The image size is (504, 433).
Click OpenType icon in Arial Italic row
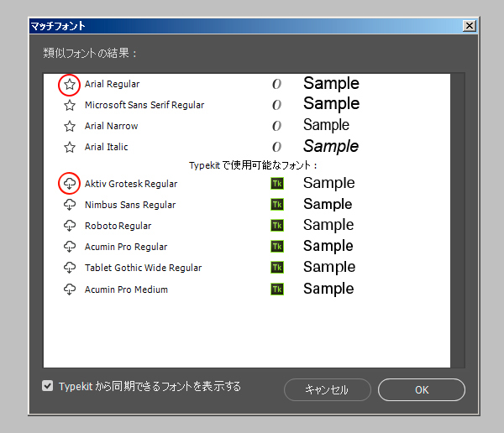[276, 147]
